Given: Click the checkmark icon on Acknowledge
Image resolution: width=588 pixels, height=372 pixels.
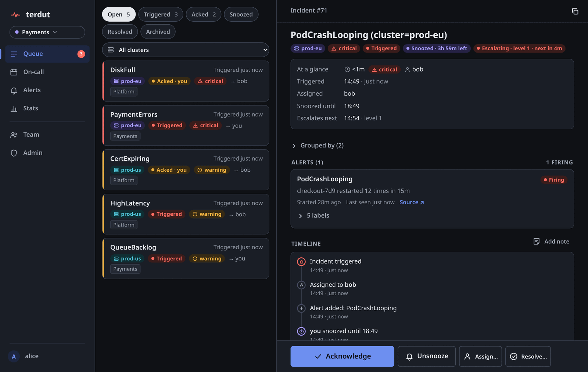Looking at the screenshot, I should pos(318,357).
